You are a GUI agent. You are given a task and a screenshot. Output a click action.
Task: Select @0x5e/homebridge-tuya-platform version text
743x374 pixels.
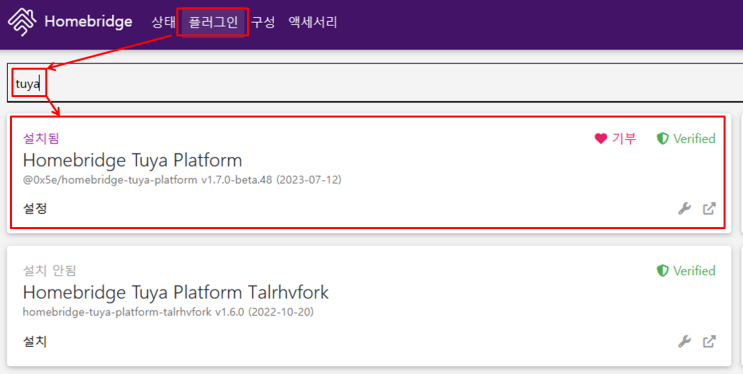[182, 180]
